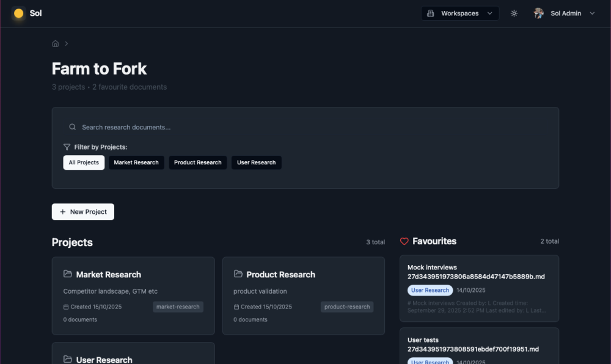Click the home breadcrumb icon
Screen dimensions: 611x364
pyautogui.click(x=55, y=43)
